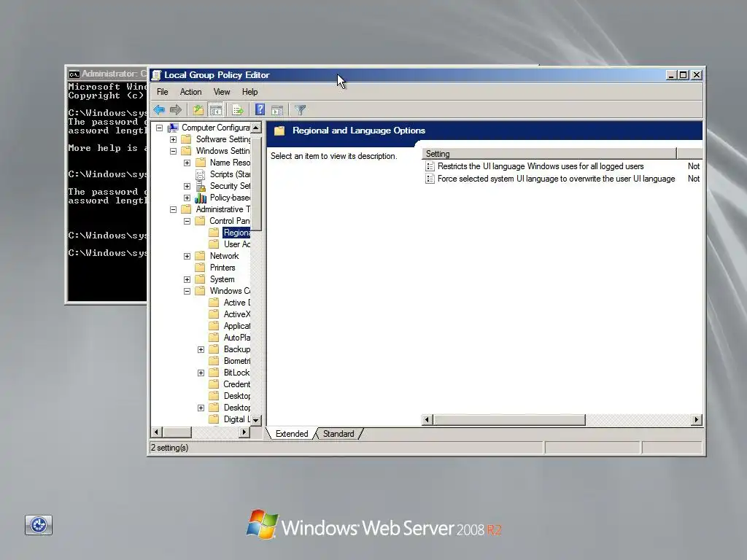Expand the Backup tree node
Viewport: 747px width, 560px height.
pos(201,349)
